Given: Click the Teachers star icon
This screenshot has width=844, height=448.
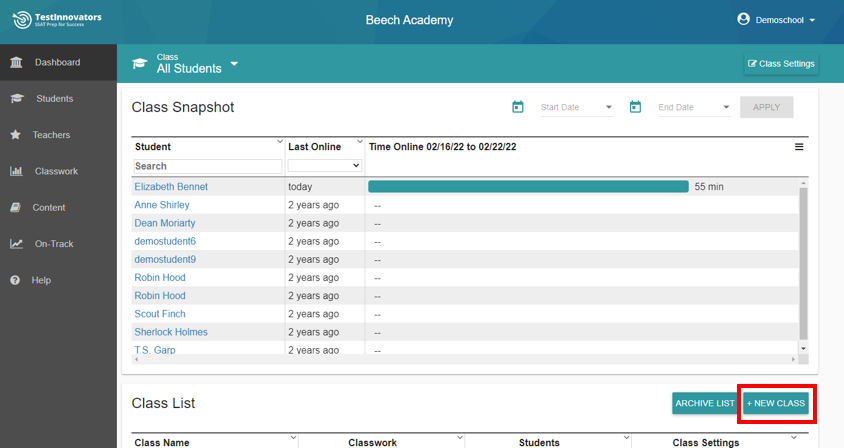Looking at the screenshot, I should [16, 135].
